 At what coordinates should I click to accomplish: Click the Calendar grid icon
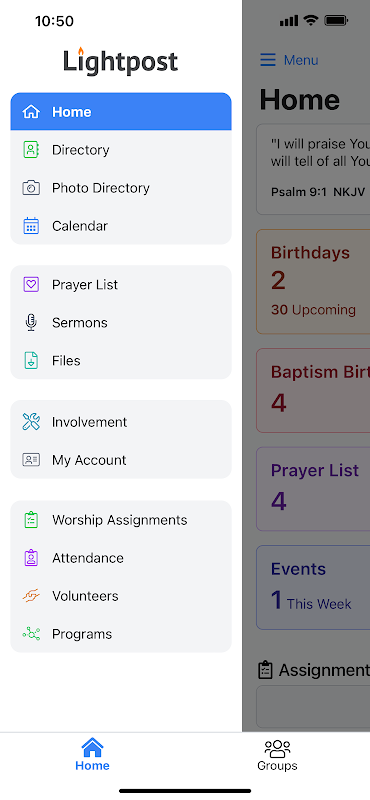click(31, 226)
